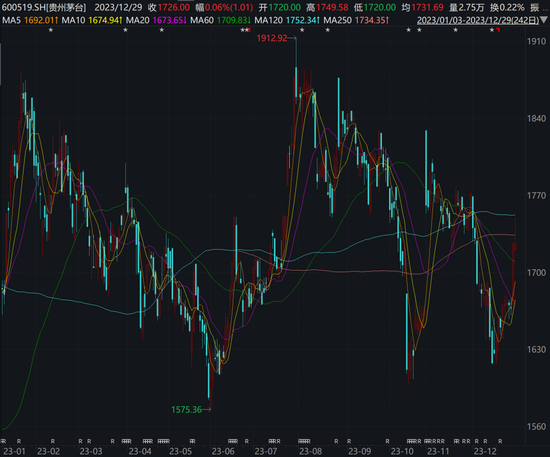Click the 23-01 month label
Screen dimensions: 550x457
point(14,451)
